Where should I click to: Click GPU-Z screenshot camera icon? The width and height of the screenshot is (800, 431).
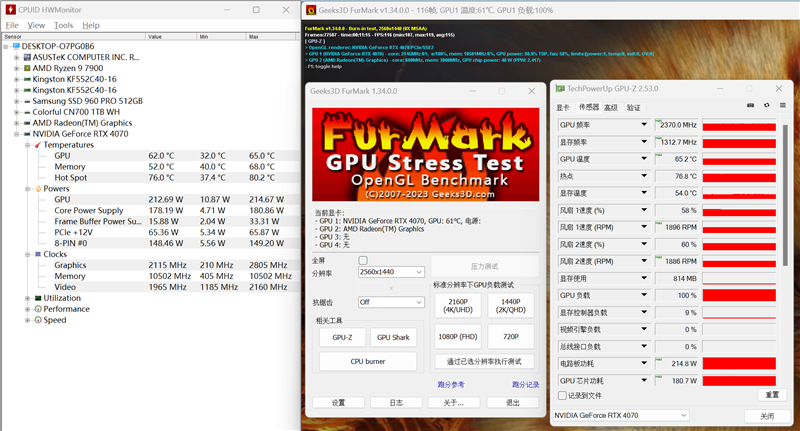pyautogui.click(x=750, y=106)
